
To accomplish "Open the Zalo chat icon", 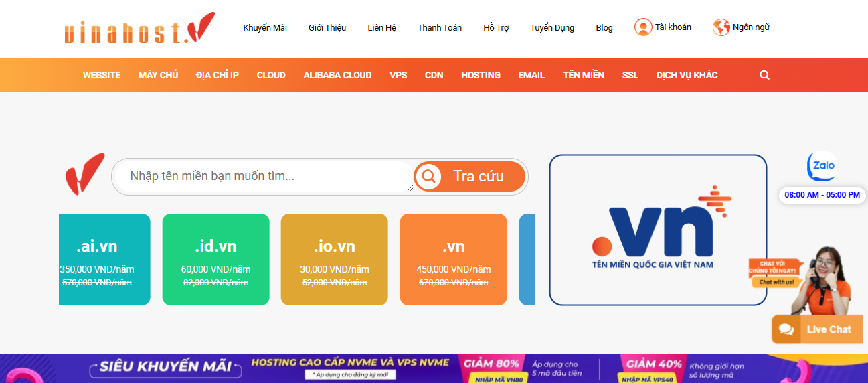I will click(x=821, y=167).
